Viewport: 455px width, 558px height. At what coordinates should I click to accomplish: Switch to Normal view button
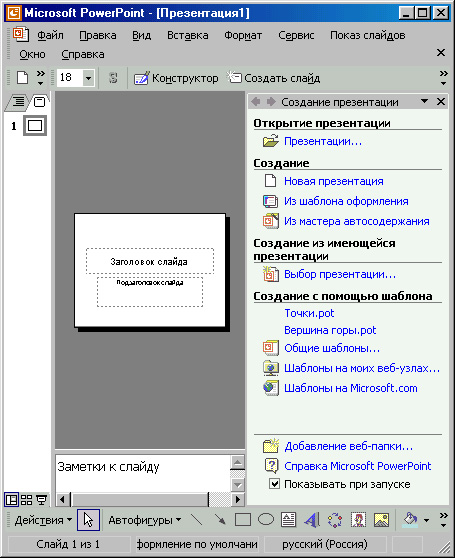pos(11,500)
